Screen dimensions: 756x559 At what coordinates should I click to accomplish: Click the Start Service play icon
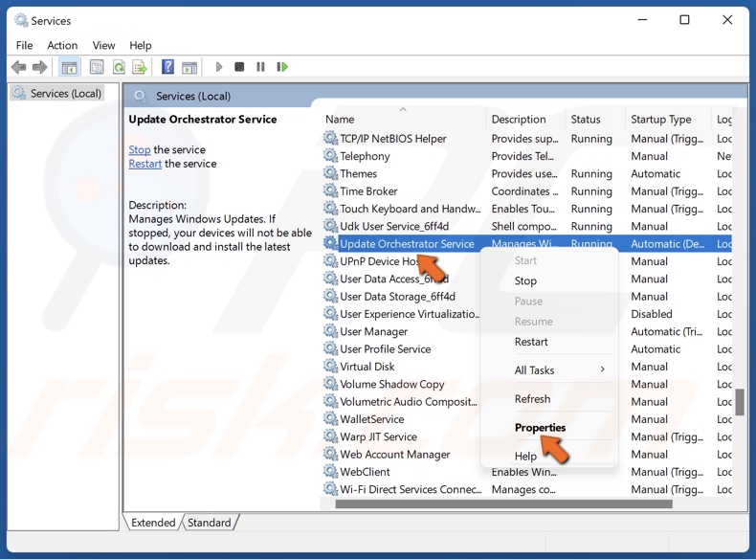pos(219,67)
